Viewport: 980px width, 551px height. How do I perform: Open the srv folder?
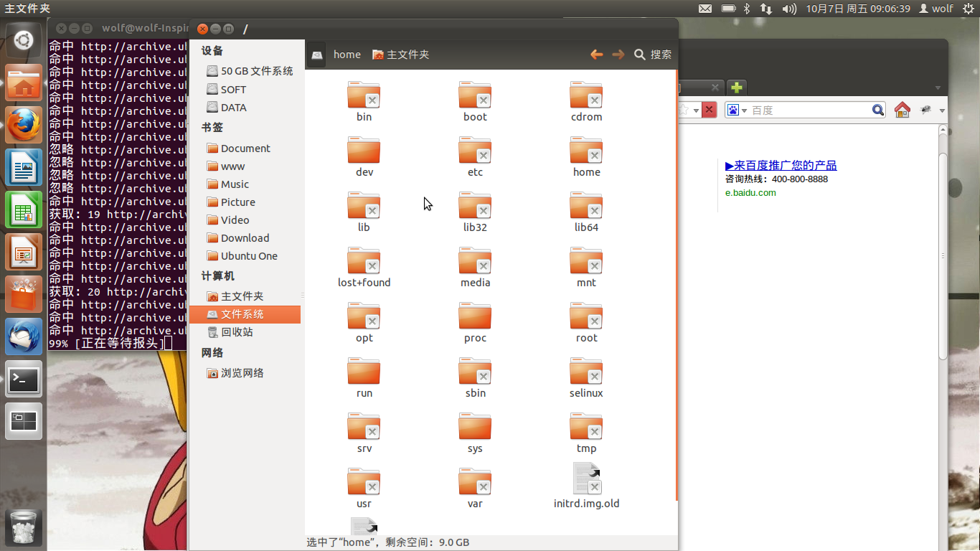(x=364, y=426)
